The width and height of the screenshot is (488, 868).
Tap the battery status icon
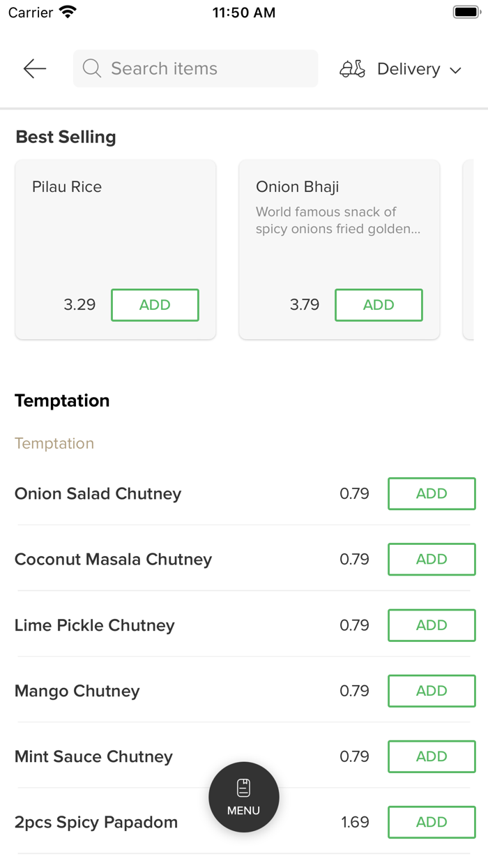click(x=466, y=13)
